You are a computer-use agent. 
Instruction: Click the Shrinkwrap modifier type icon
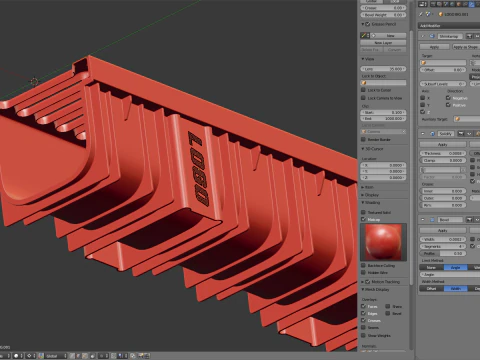(432, 36)
